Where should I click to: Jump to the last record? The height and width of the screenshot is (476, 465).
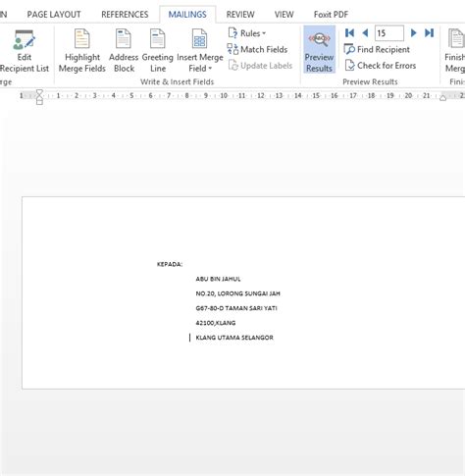point(429,33)
